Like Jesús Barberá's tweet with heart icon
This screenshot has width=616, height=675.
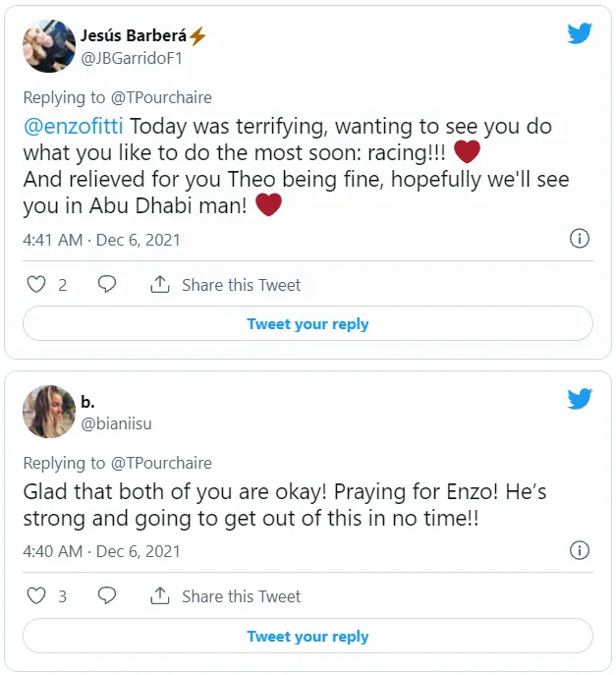pyautogui.click(x=36, y=285)
